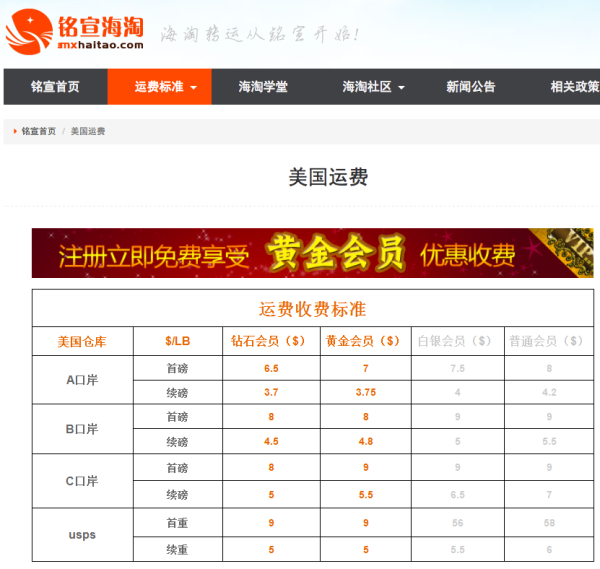
Task: Click the 白银会员（$）column header
Action: (x=458, y=341)
